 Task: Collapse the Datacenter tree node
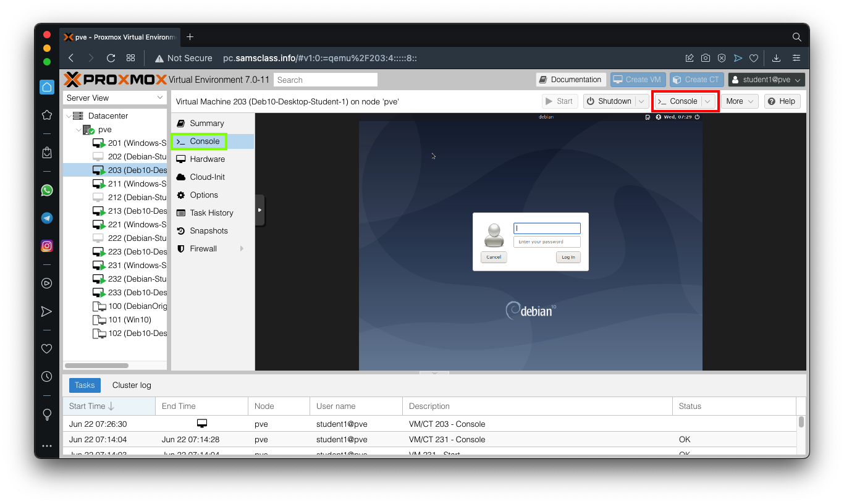(x=69, y=116)
